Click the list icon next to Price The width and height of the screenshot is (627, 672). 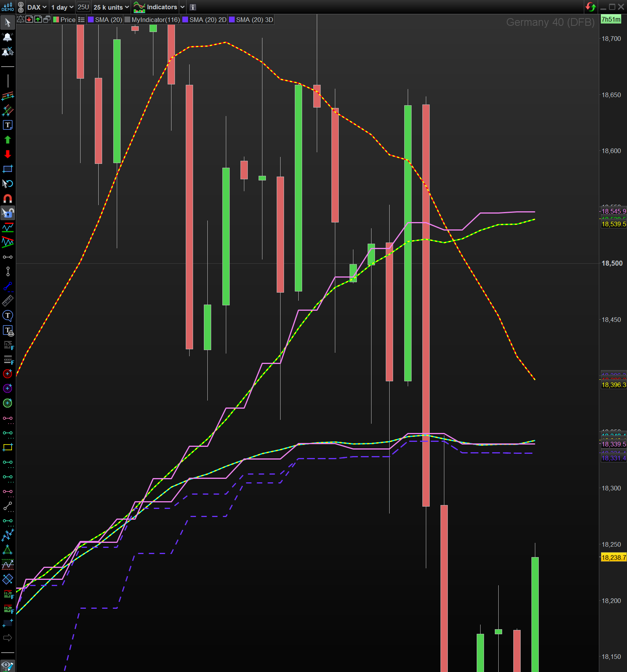[x=81, y=20]
